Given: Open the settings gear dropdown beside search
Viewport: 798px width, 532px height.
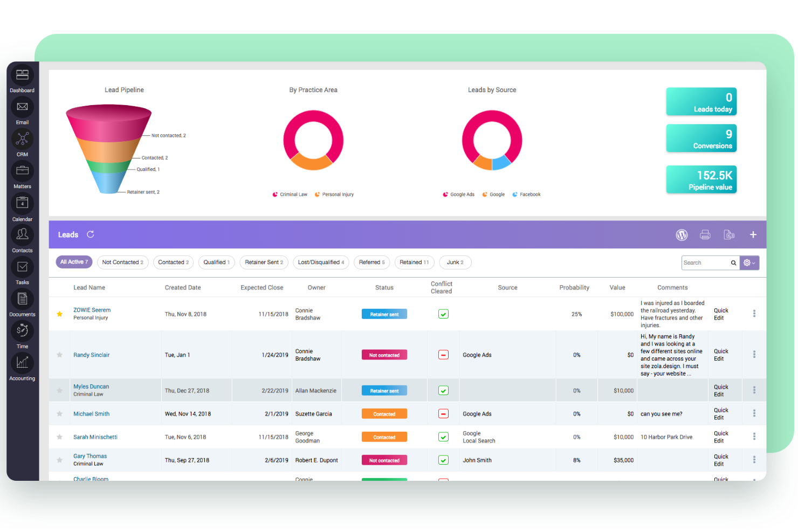Looking at the screenshot, I should 749,262.
